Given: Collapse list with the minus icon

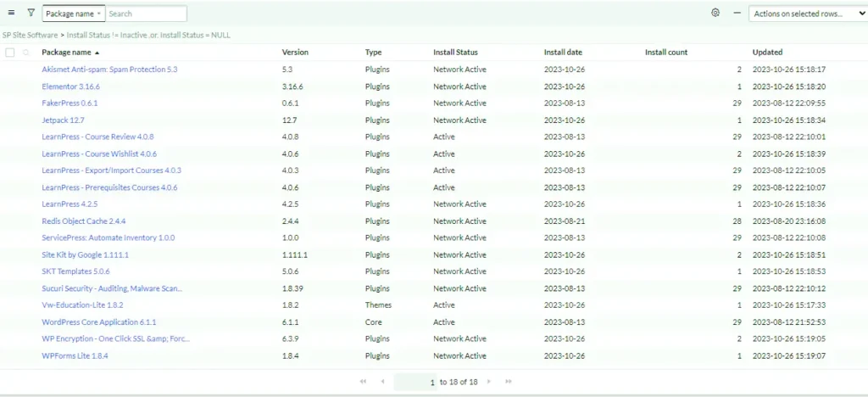Looking at the screenshot, I should [x=737, y=13].
